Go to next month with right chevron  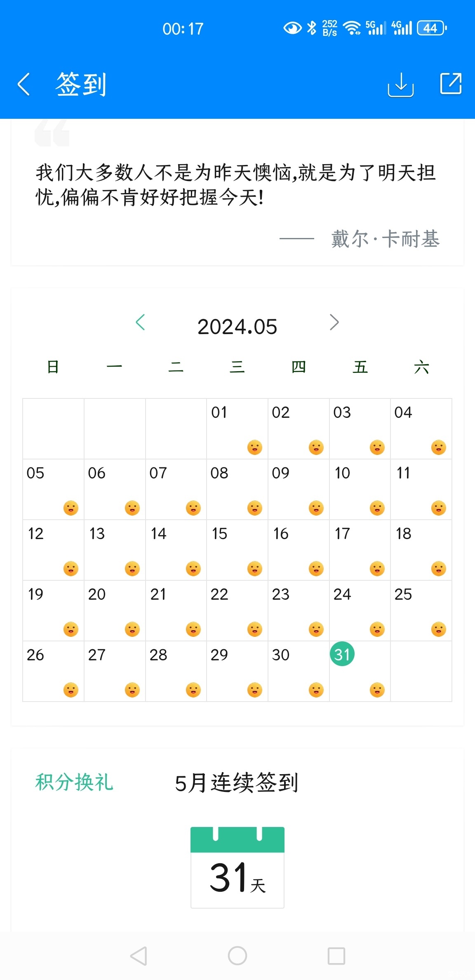tap(334, 322)
